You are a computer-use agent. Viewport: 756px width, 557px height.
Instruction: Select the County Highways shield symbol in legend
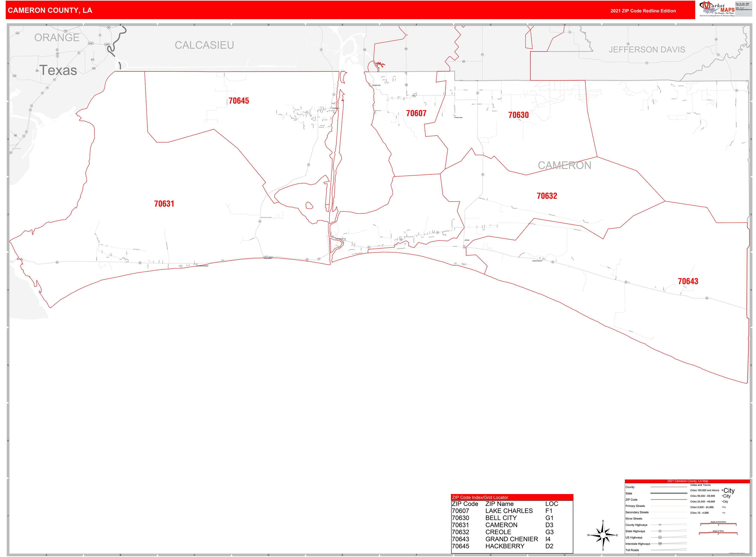pos(660,525)
